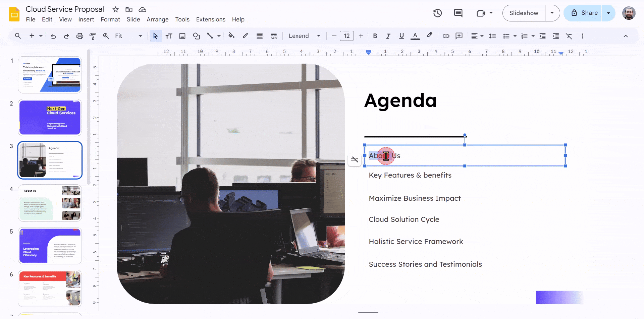Clear formatting from selected text
Viewport: 644px width, 319px height.
tap(569, 36)
